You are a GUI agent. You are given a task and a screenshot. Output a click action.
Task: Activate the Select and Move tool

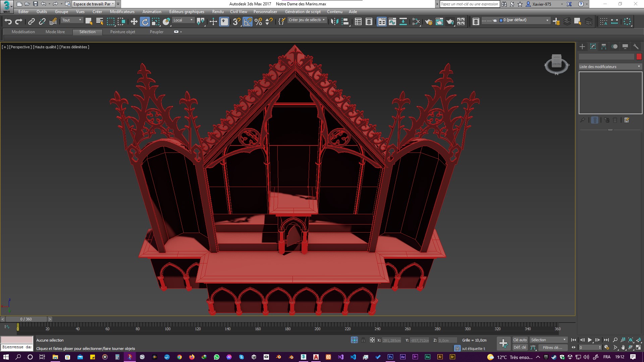134,22
